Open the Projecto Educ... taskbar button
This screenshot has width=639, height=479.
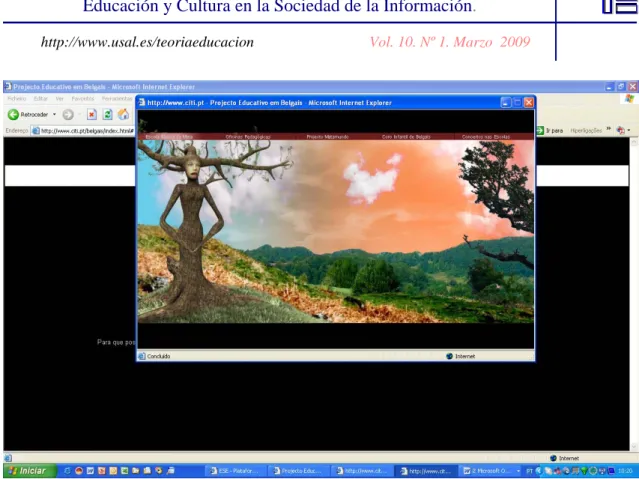299,471
